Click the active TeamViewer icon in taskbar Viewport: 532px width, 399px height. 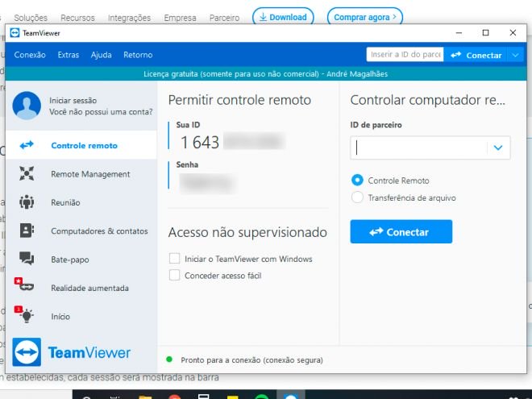(x=291, y=395)
